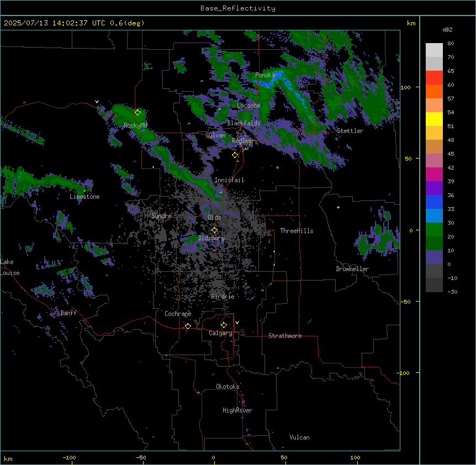This screenshot has width=476, height=465.
Task: Click the Okotoks city label
Action: (228, 387)
